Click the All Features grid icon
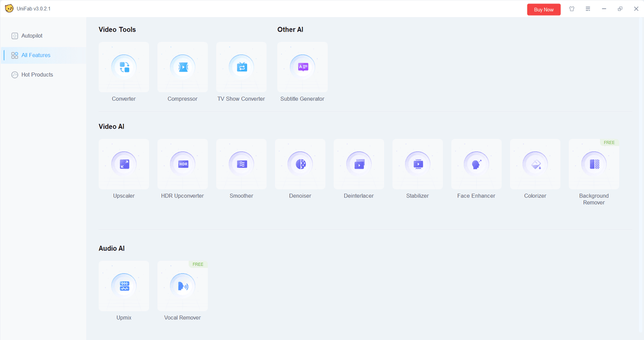The image size is (644, 340). 15,55
